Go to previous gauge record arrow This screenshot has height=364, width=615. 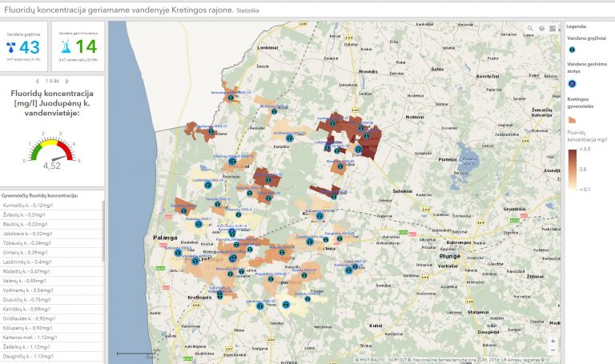click(37, 82)
